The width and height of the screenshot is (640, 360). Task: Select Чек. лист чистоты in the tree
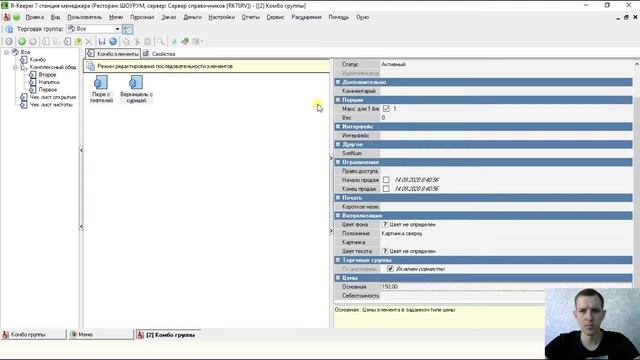coord(51,104)
